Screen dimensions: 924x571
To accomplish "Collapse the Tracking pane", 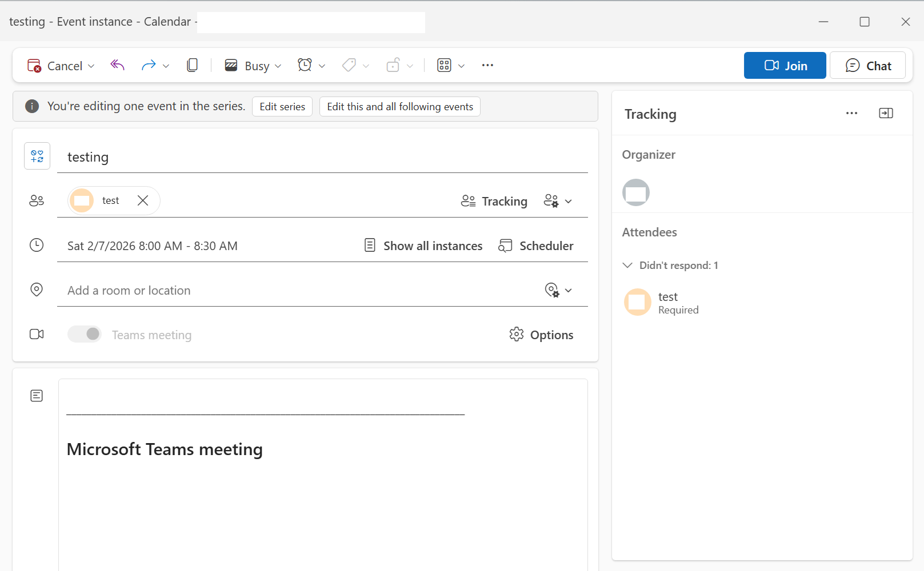I will (x=886, y=113).
